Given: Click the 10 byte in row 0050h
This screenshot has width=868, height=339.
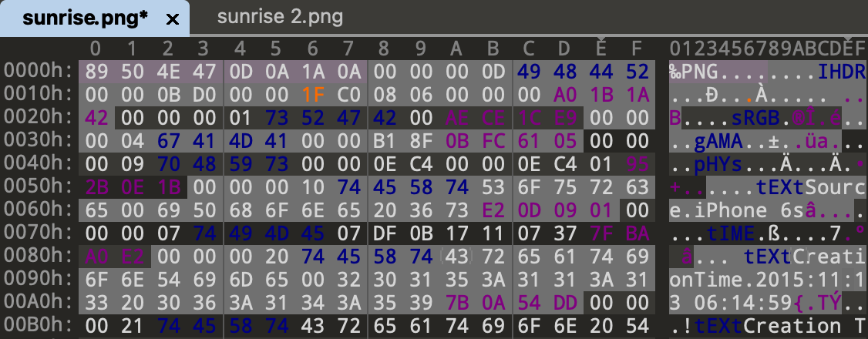Looking at the screenshot, I should coord(312,187).
